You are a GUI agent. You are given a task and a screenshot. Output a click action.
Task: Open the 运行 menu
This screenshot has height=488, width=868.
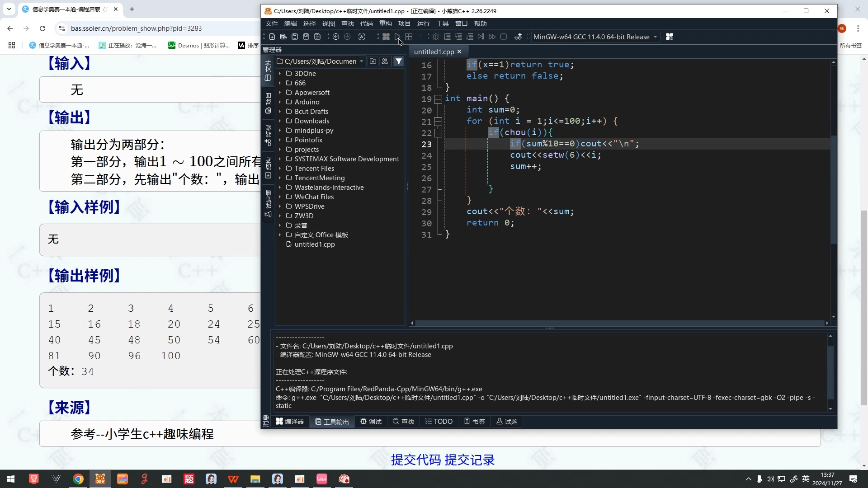pos(423,23)
